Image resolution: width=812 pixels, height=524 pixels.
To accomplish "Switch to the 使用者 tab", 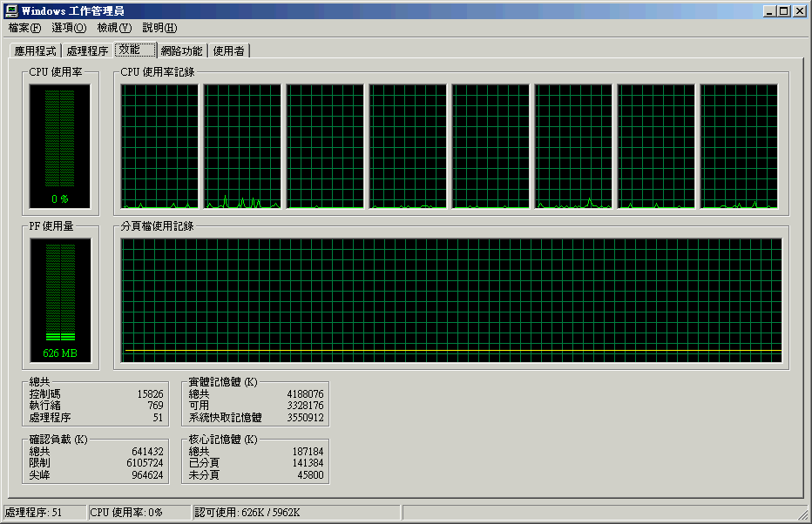I will pos(229,50).
